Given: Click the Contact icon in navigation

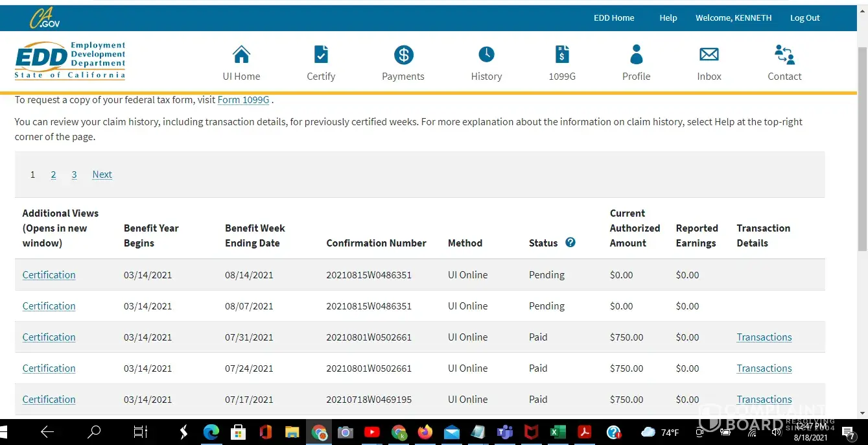Looking at the screenshot, I should tap(784, 55).
